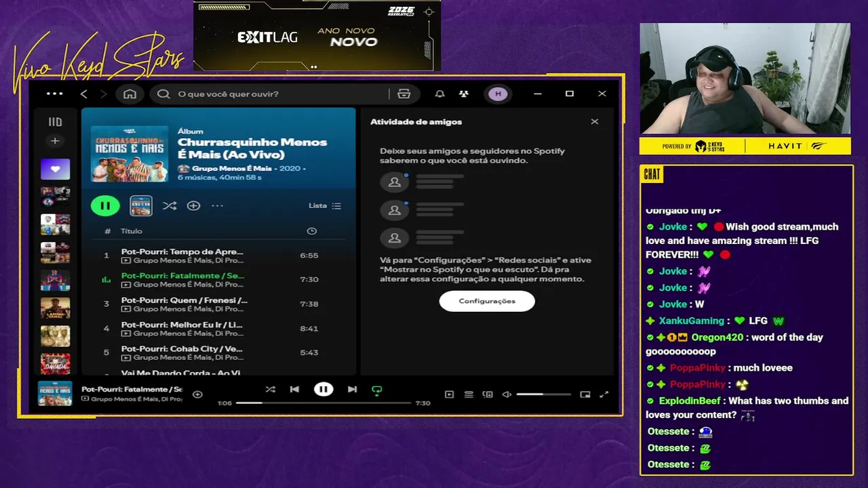Pause playback in the player bar
This screenshot has height=488, width=868.
(323, 389)
